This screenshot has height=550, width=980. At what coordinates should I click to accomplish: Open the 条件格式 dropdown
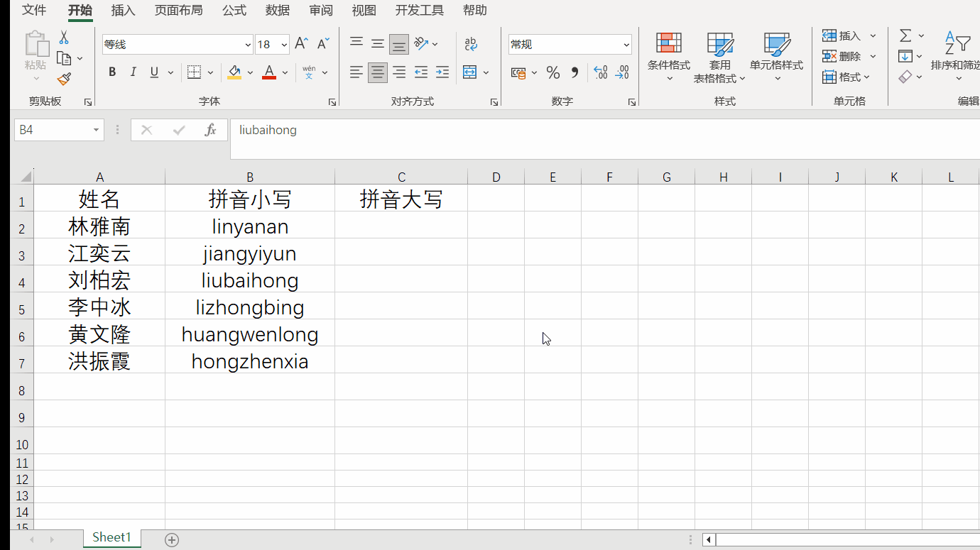[669, 56]
